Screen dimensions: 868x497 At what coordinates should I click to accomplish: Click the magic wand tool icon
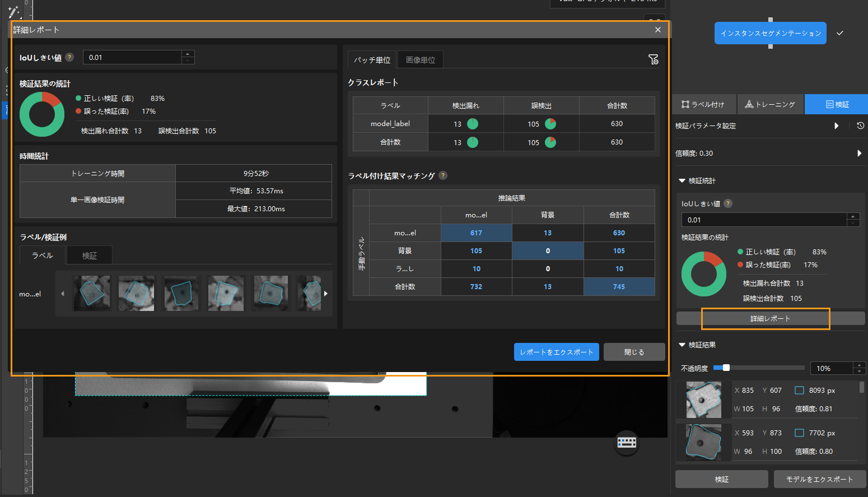point(13,11)
